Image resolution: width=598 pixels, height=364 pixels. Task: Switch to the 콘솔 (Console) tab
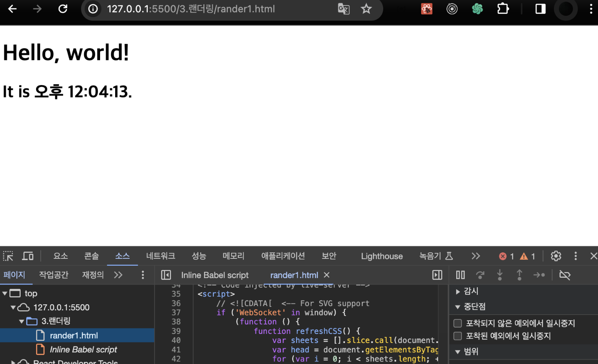[x=92, y=256]
